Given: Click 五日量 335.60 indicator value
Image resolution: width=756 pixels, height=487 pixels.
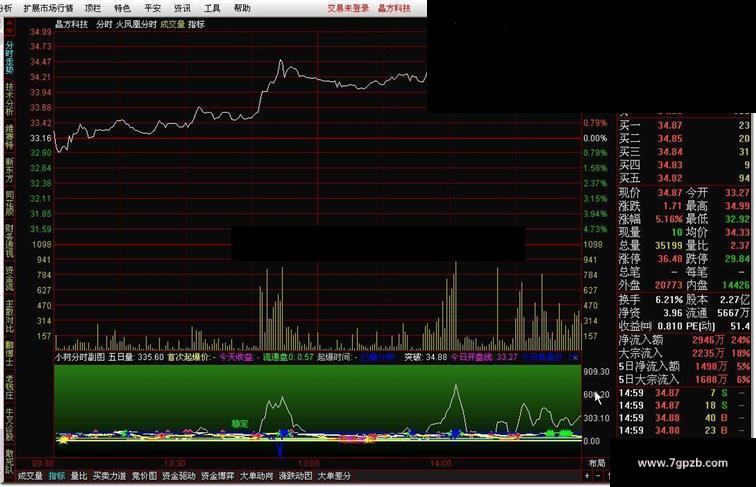Looking at the screenshot, I should [x=136, y=357].
